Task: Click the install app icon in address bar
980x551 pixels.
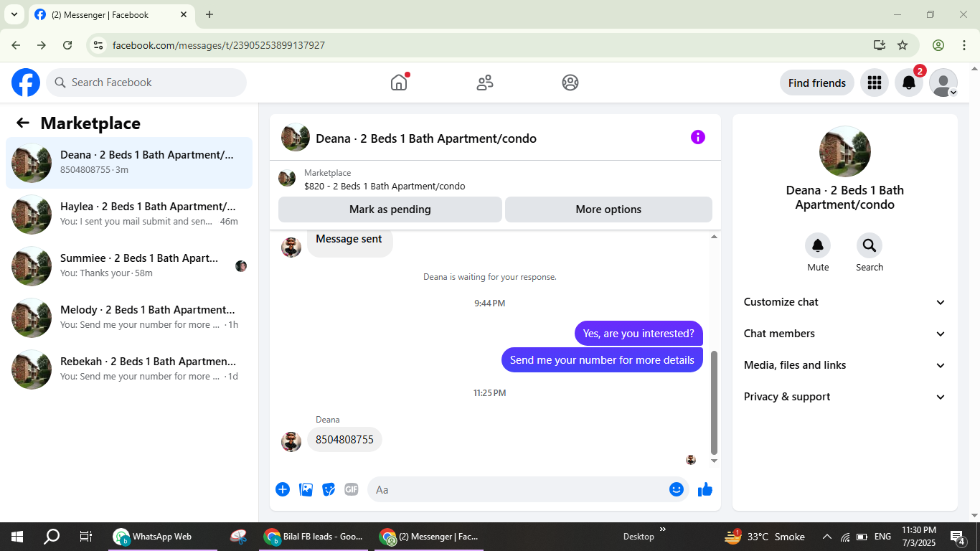Action: (x=880, y=45)
